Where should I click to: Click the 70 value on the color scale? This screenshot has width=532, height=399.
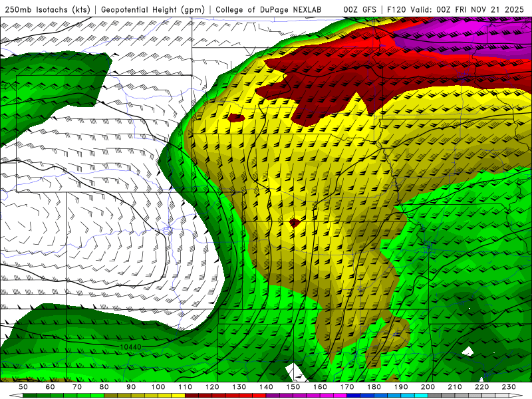(77, 387)
